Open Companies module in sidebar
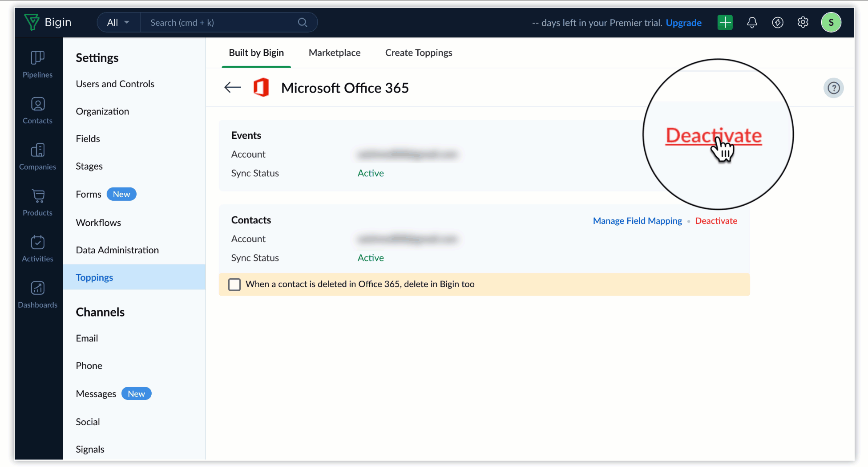The width and height of the screenshot is (868, 467). pyautogui.click(x=38, y=157)
